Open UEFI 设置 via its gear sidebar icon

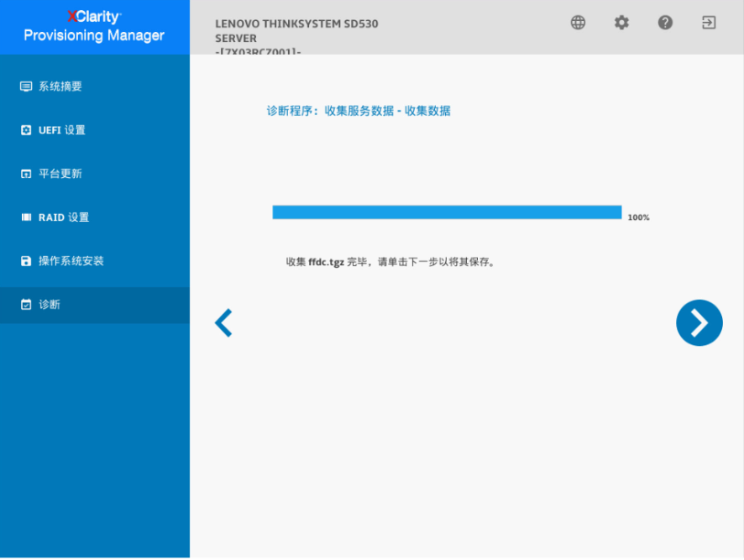tap(24, 129)
